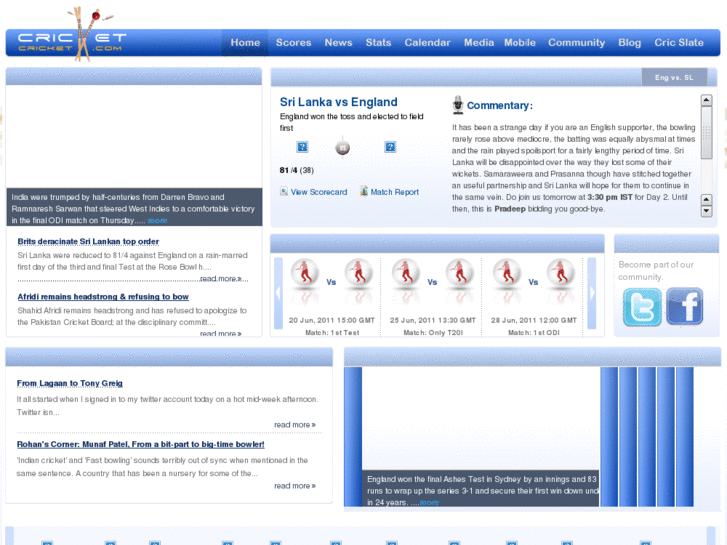Click the commentary scrollbar up arrow

click(706, 100)
